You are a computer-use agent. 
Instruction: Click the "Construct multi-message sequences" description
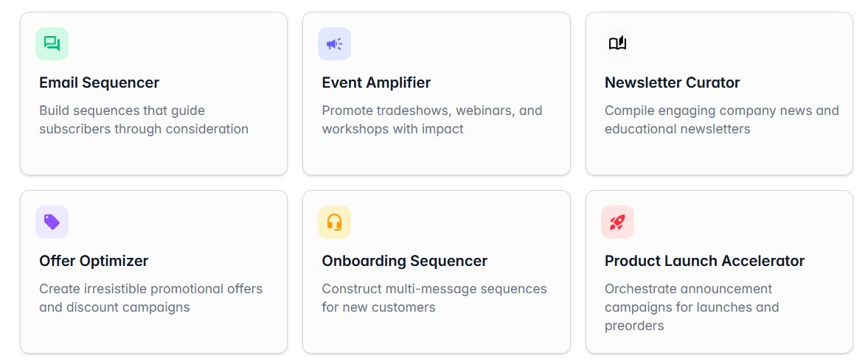(x=434, y=298)
